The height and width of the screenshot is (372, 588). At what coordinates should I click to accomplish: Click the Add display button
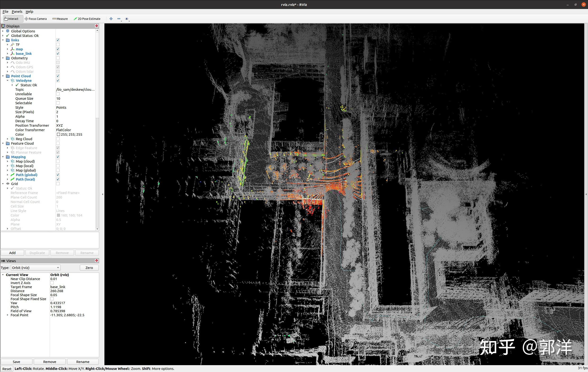(x=13, y=253)
